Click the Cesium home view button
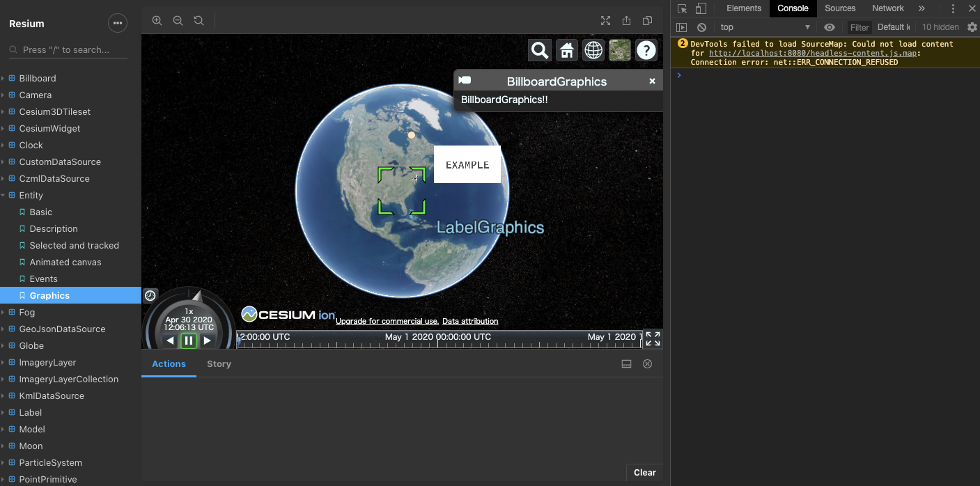Viewport: 980px width, 486px height. [x=566, y=51]
